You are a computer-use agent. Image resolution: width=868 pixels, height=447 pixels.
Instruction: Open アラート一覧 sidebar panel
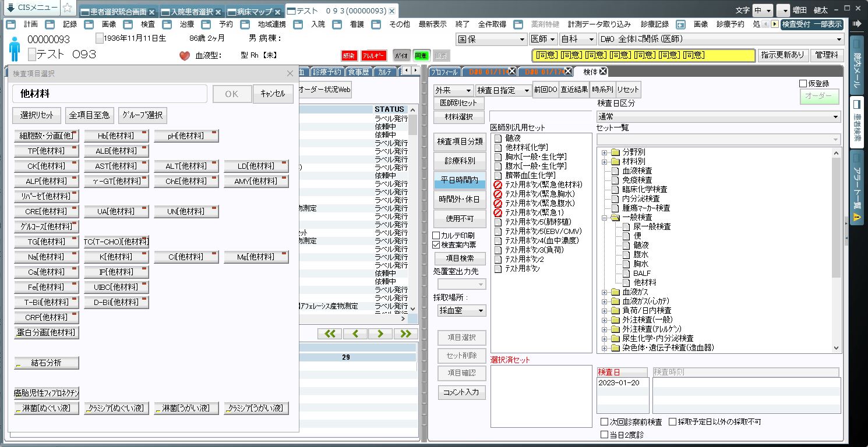tap(856, 188)
